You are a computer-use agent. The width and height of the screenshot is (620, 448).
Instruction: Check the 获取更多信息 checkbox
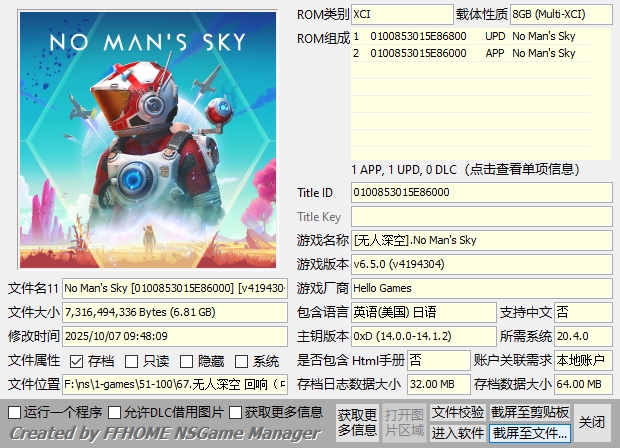click(x=235, y=412)
